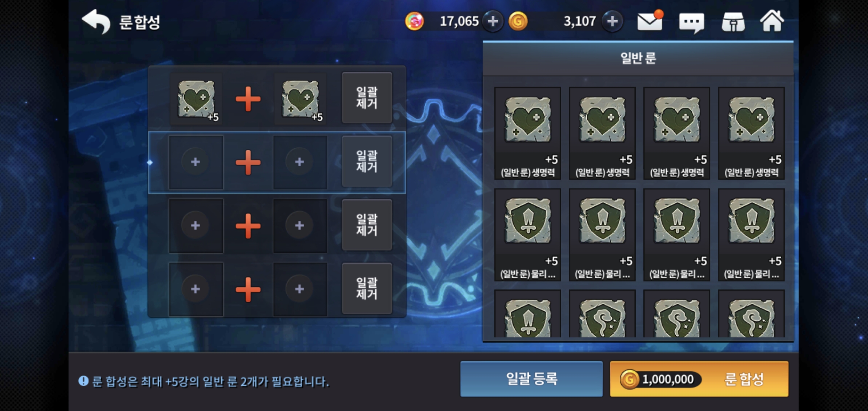This screenshot has width=868, height=411.
Task: Remove the first +5 heart rune from slot
Action: (x=196, y=99)
